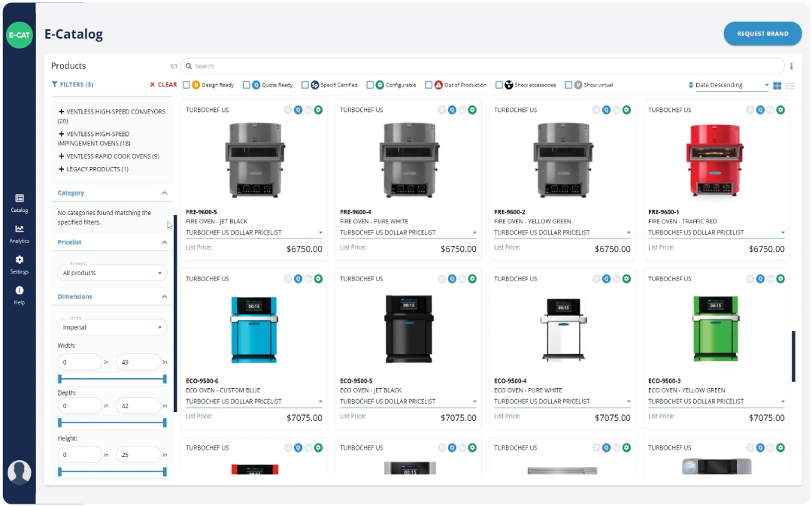Enable the Show virtual checkbox
Screen dimensions: 812x506
click(x=568, y=85)
